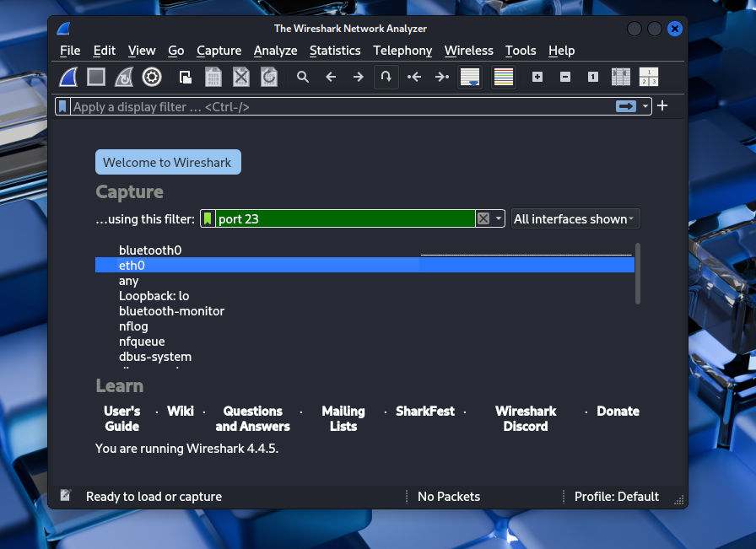Toggle packet colorization rules
The width and height of the screenshot is (756, 549).
click(x=504, y=77)
